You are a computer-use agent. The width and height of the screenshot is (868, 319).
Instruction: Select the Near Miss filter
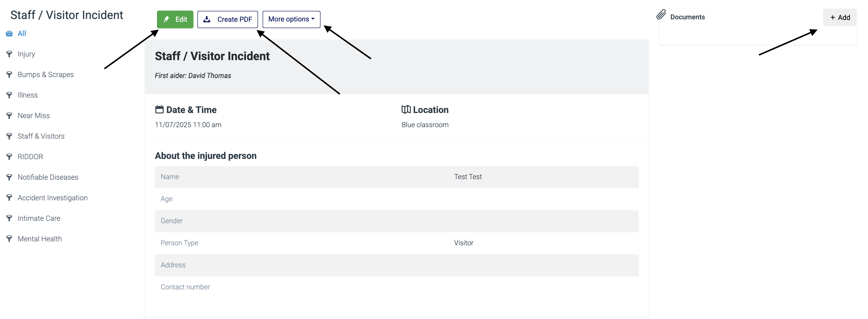34,116
